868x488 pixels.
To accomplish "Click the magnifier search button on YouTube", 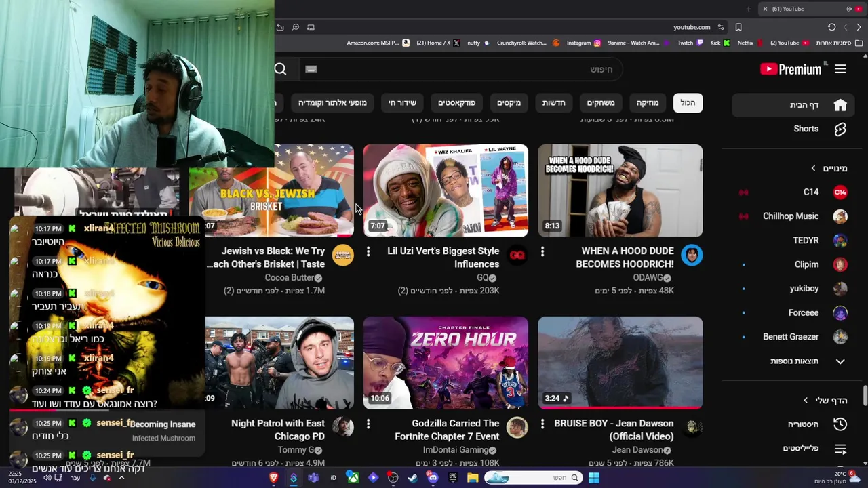I will 280,69.
